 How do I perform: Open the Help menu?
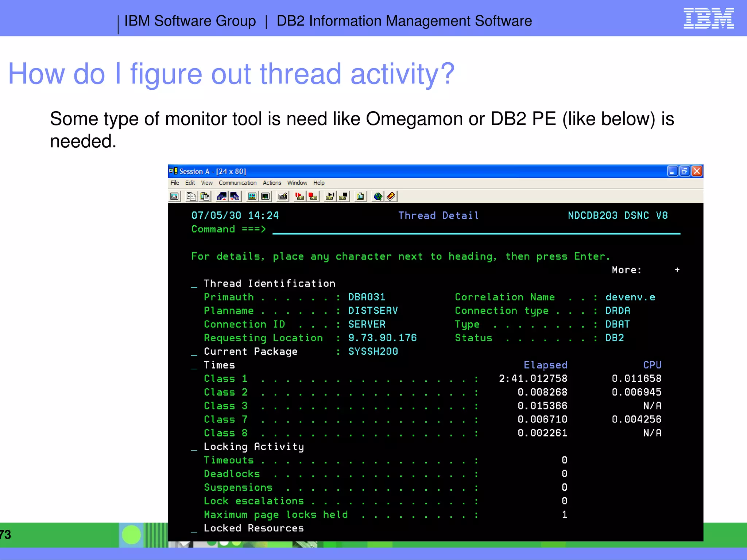319,183
